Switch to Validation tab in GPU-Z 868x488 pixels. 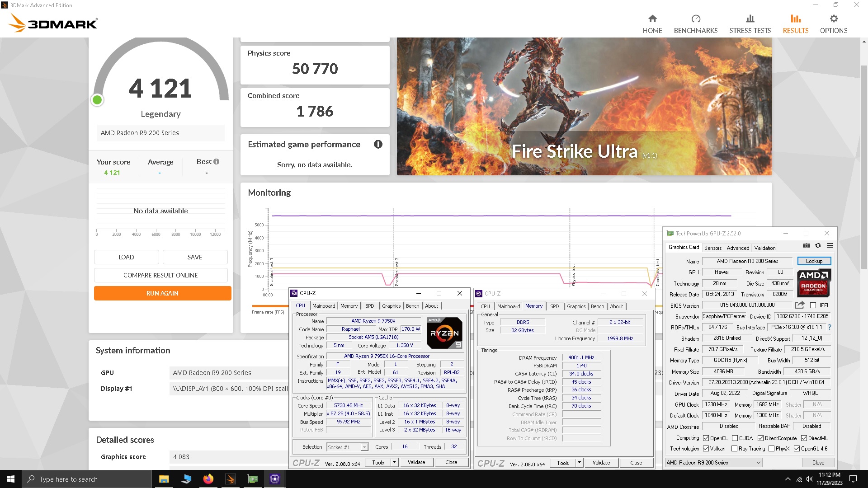(x=764, y=248)
